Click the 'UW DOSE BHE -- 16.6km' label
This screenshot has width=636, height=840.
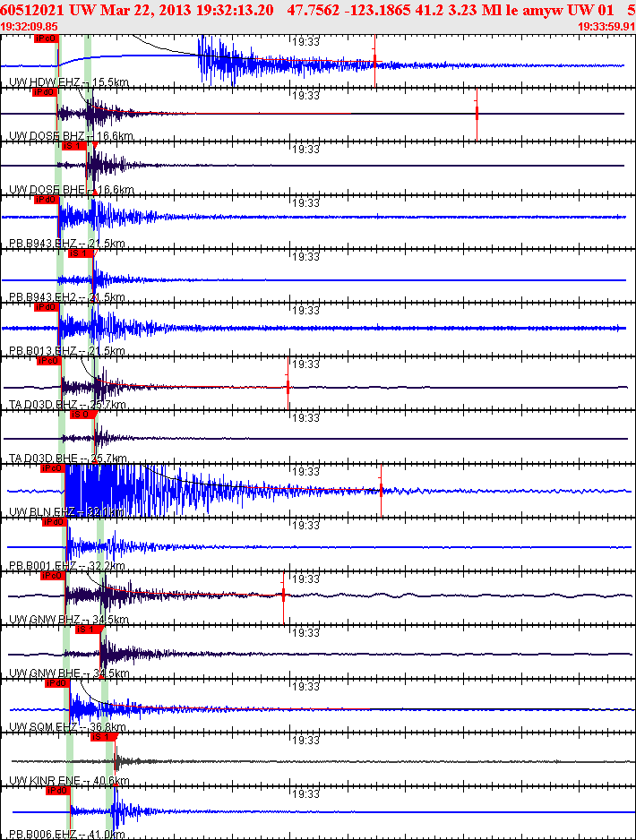coord(72,190)
